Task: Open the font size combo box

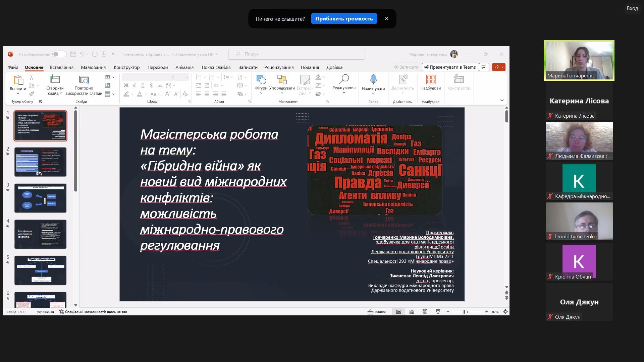Action: (x=182, y=77)
